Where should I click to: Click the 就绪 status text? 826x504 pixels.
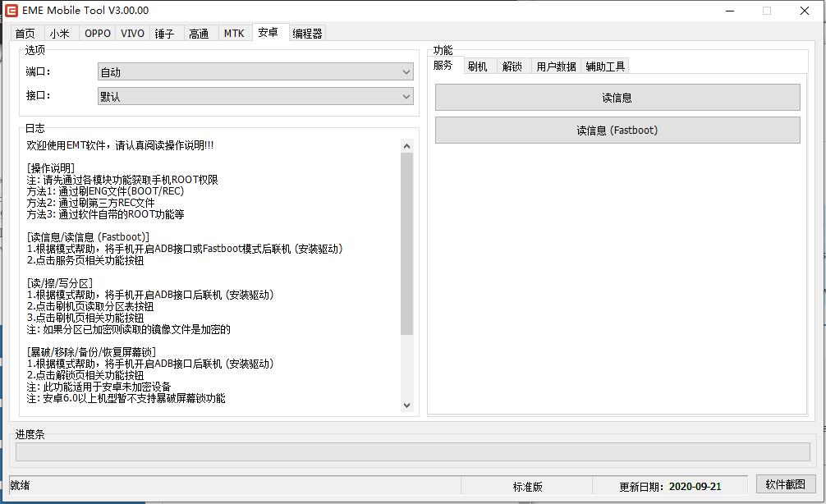(x=20, y=486)
